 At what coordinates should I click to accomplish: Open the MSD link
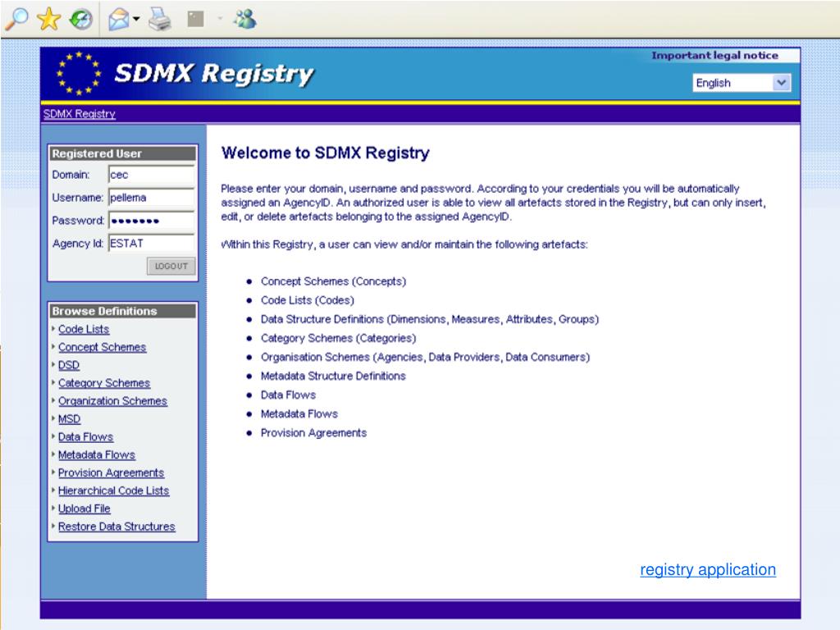(69, 419)
